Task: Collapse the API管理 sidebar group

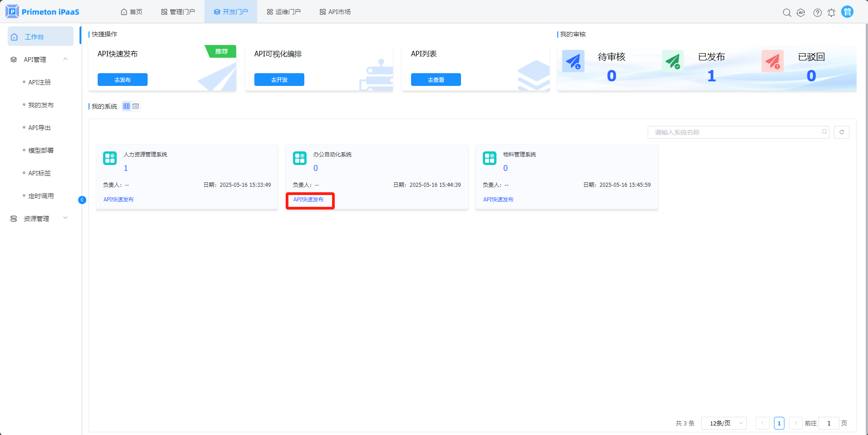Action: [65, 59]
